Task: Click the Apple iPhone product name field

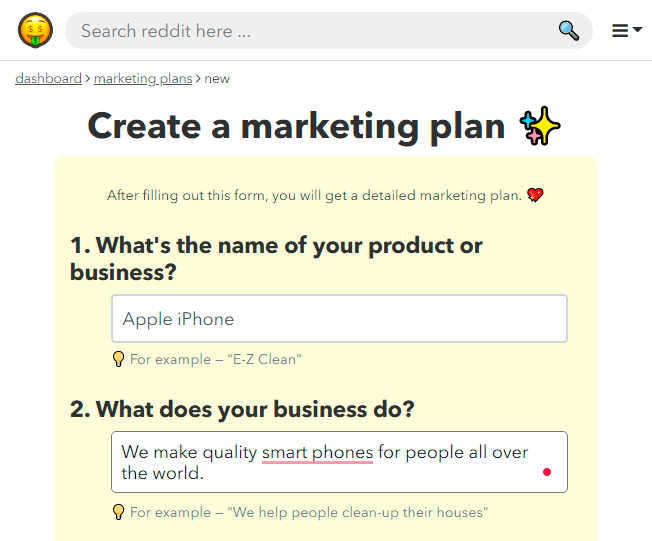Action: (x=339, y=319)
